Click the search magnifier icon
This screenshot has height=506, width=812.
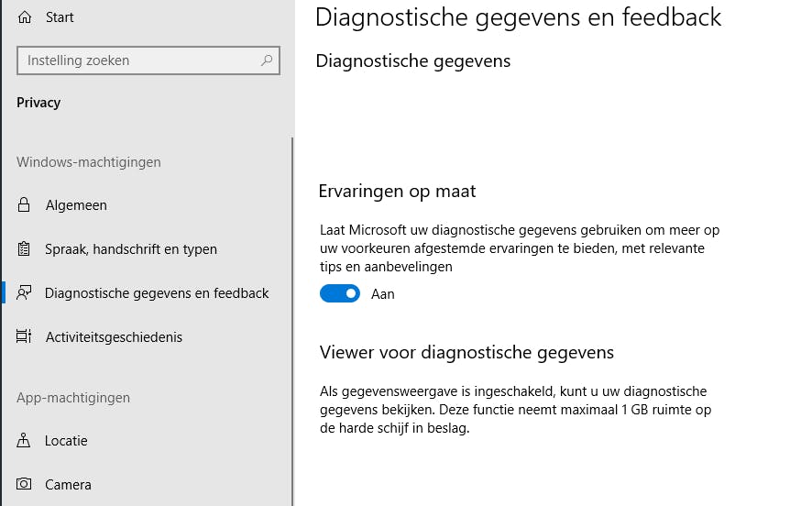click(267, 60)
